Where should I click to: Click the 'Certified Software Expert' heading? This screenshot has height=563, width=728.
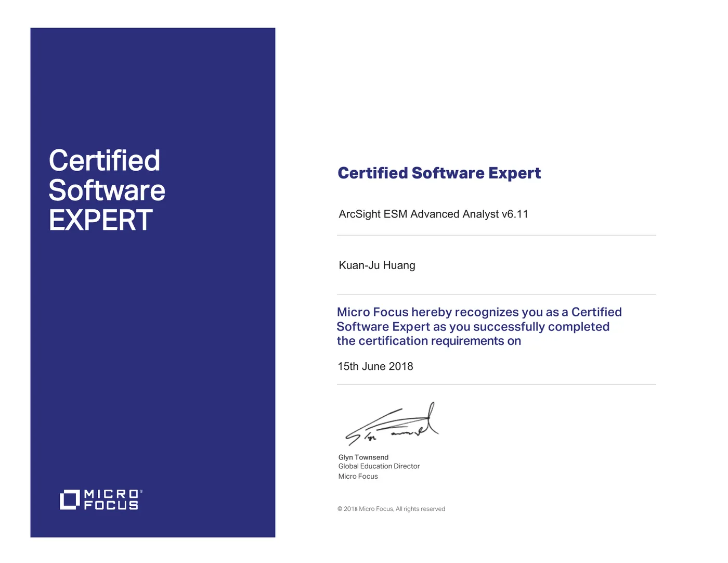439,173
